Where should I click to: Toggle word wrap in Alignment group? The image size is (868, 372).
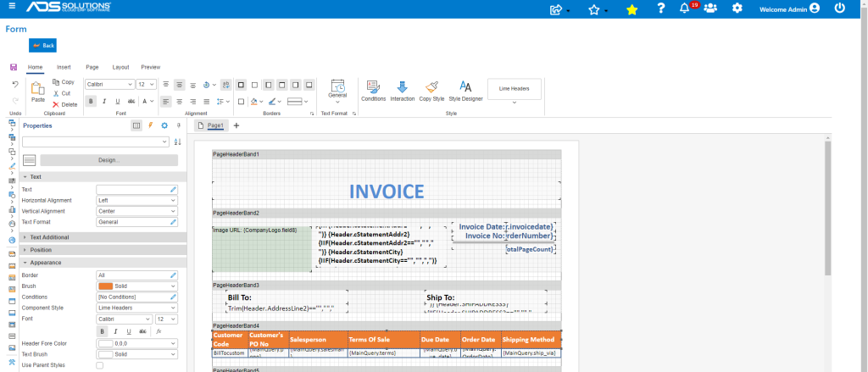[x=225, y=85]
